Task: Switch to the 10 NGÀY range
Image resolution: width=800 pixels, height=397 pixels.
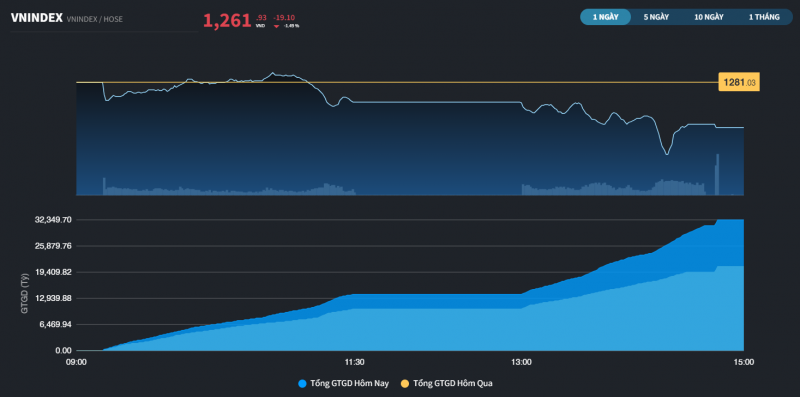Action: tap(709, 17)
